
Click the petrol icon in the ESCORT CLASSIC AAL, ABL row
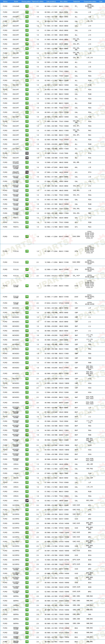(x=27, y=162)
